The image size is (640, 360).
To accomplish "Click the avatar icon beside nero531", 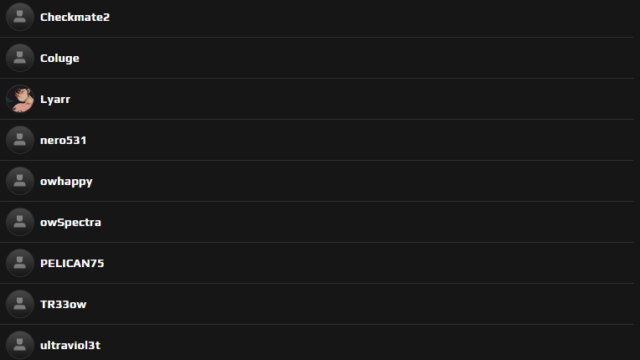I will pyautogui.click(x=20, y=140).
